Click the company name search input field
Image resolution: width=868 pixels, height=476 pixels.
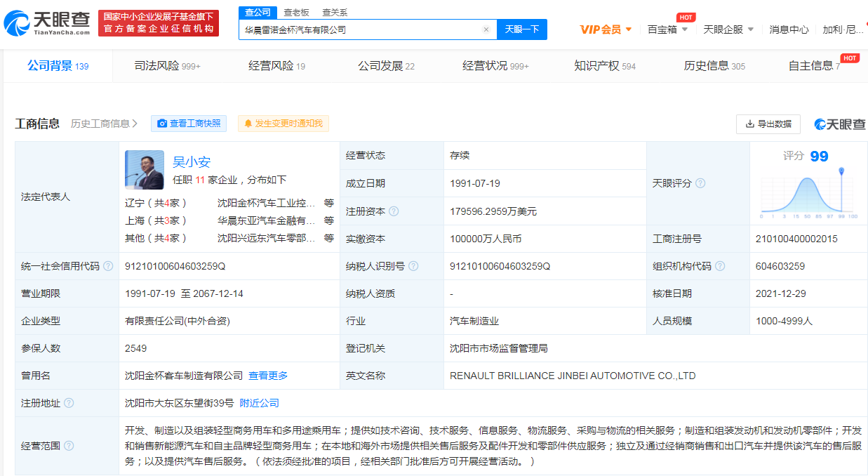pos(358,29)
